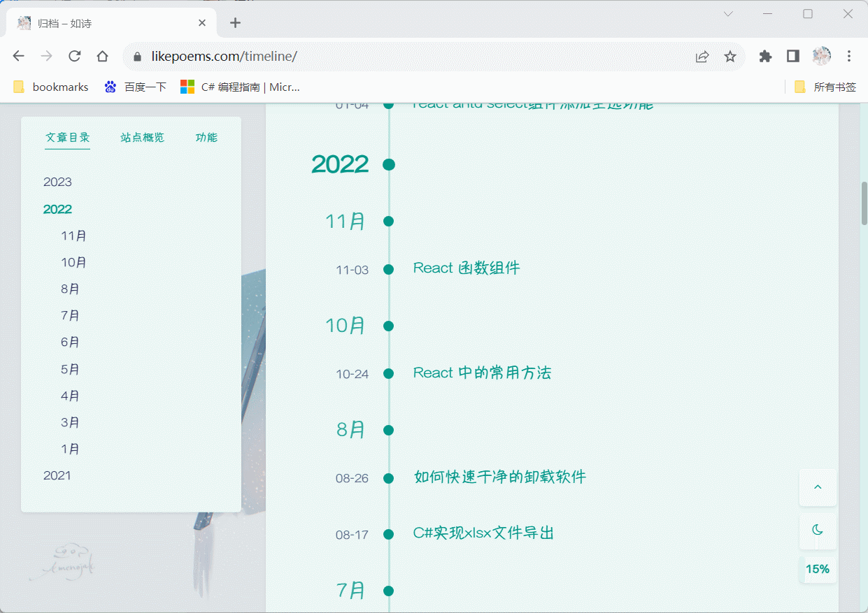Open Chrome three-dot menu
This screenshot has height=613, width=868.
(849, 57)
